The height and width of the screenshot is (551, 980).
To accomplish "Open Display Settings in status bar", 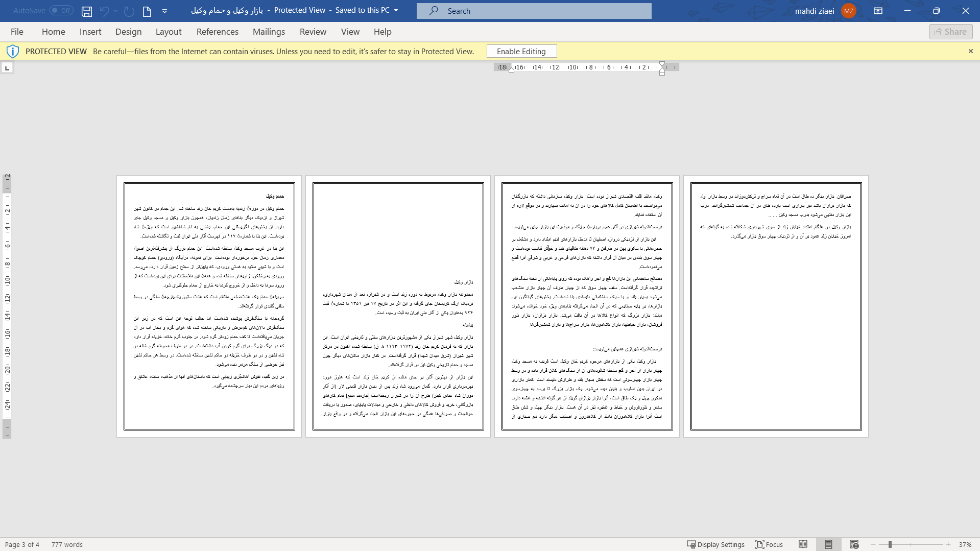I will tap(715, 544).
